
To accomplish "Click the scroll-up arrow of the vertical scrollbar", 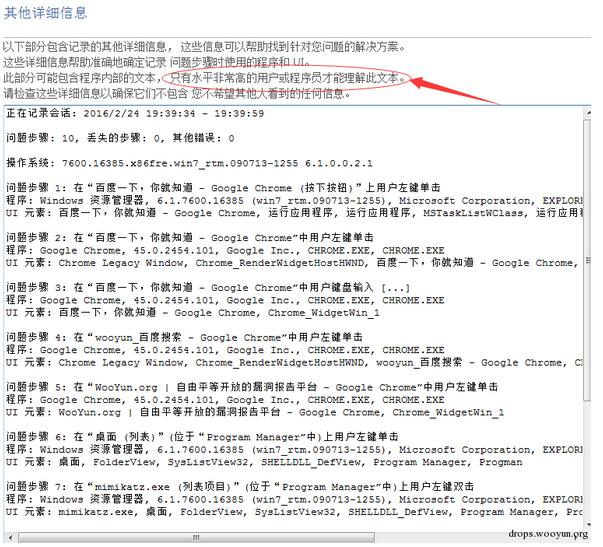I will coord(588,112).
